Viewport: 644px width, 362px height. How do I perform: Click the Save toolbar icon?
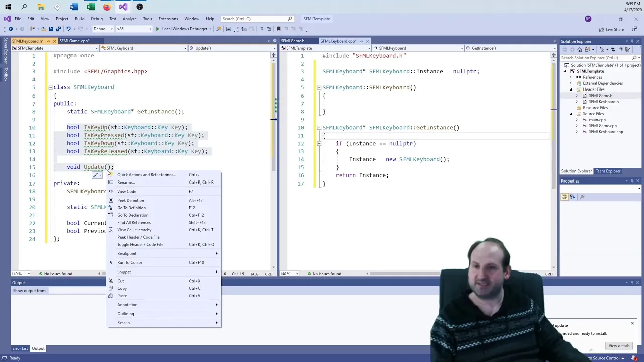coord(51,29)
